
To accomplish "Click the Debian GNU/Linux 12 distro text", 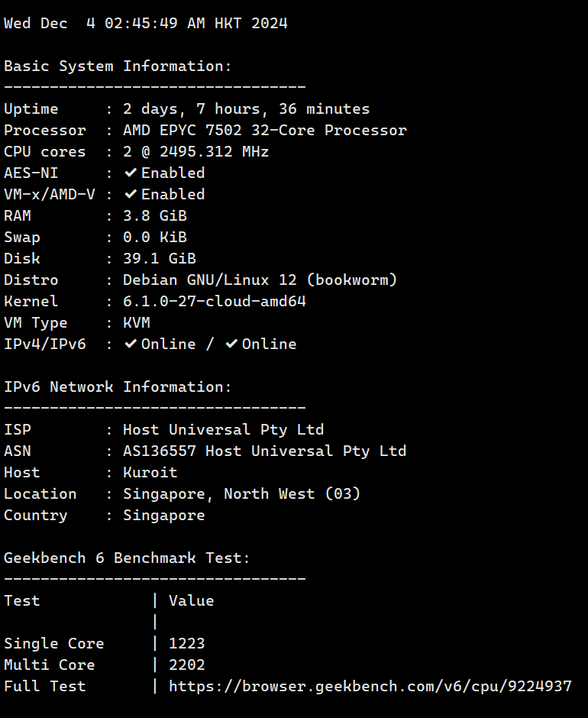I will tap(260, 280).
